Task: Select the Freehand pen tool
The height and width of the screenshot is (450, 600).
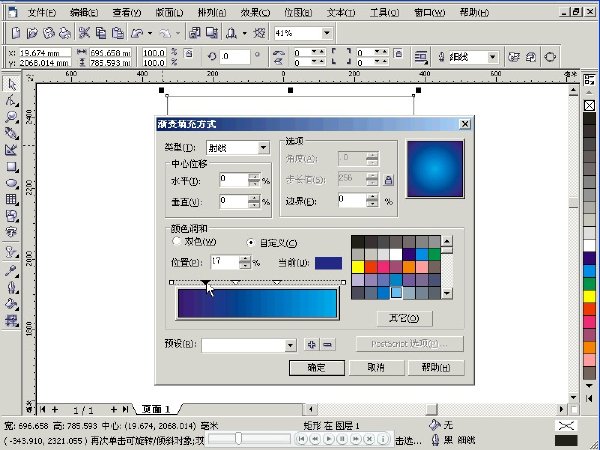Action: tap(11, 133)
